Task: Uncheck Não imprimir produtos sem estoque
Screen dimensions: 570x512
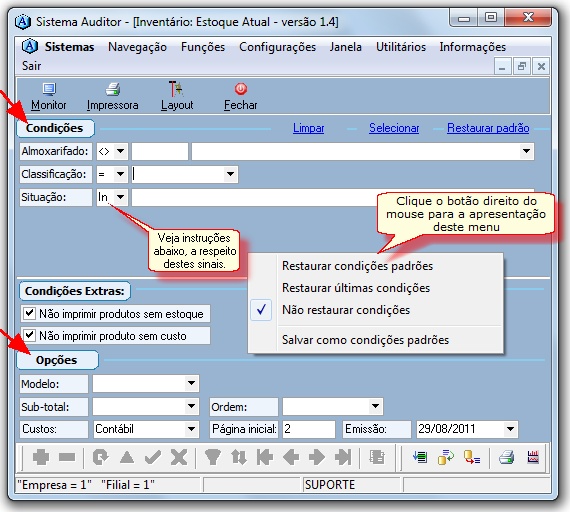Action: tap(29, 313)
